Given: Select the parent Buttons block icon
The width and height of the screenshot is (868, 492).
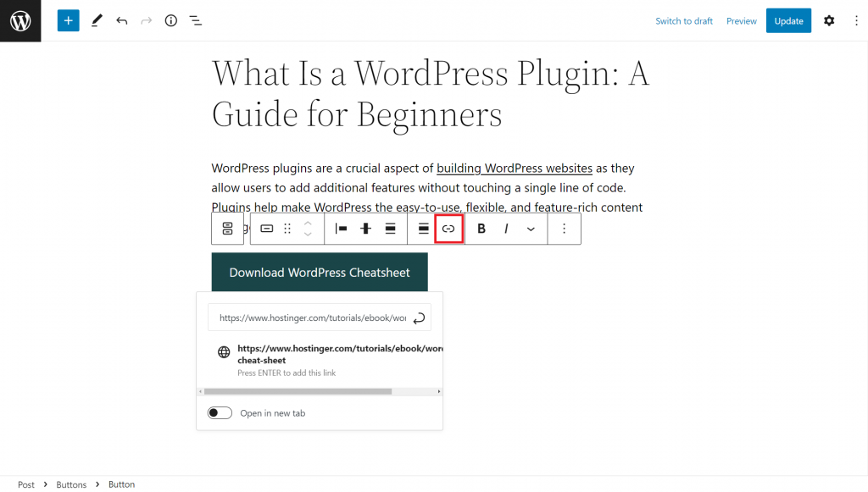Looking at the screenshot, I should pos(227,228).
